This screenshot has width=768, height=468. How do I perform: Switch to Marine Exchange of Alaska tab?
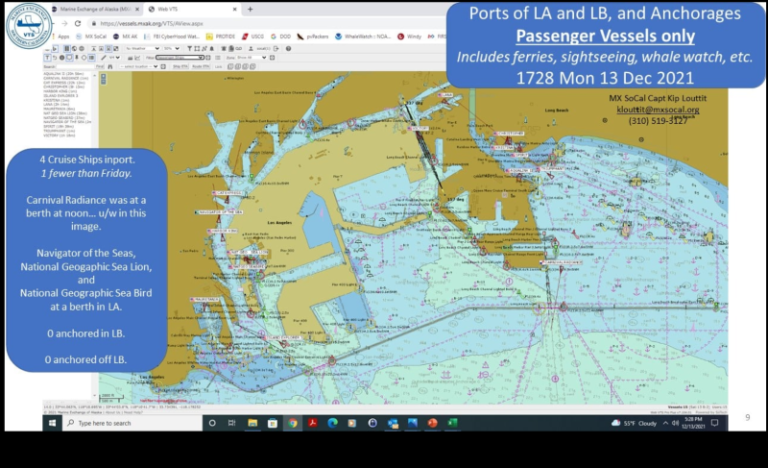click(x=92, y=9)
